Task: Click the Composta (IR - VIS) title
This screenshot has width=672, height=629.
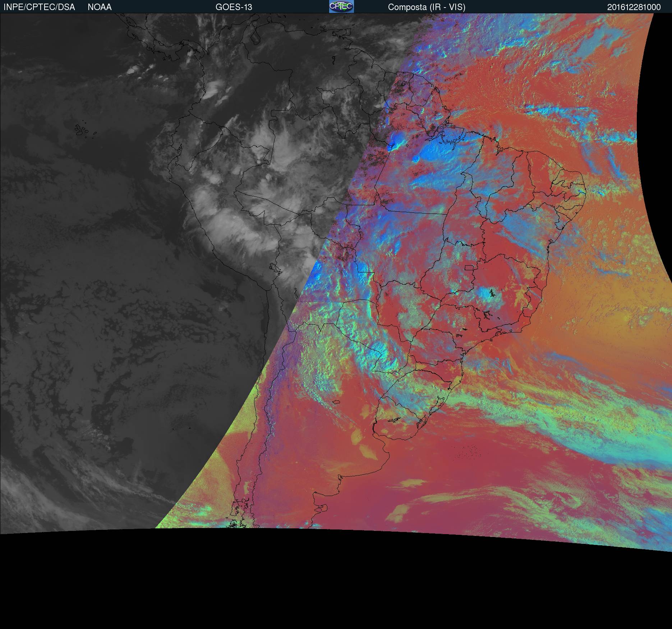Action: point(427,7)
